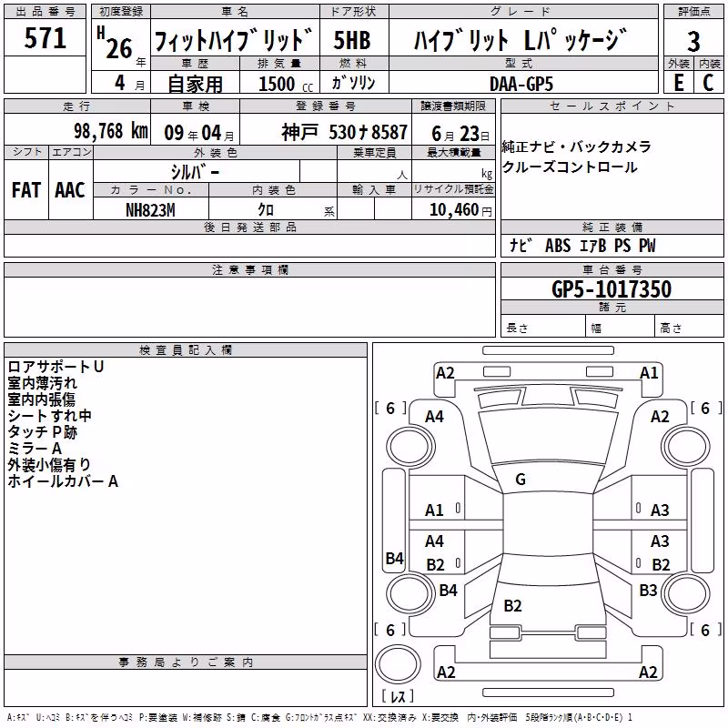The image size is (728, 728).
Task: Click the 検査員記入欄 header
Action: 186,350
